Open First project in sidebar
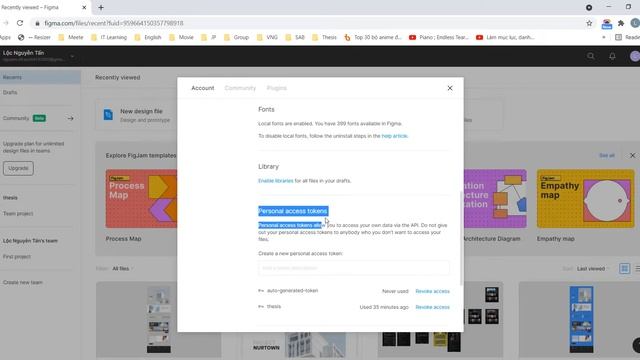 tap(17, 257)
